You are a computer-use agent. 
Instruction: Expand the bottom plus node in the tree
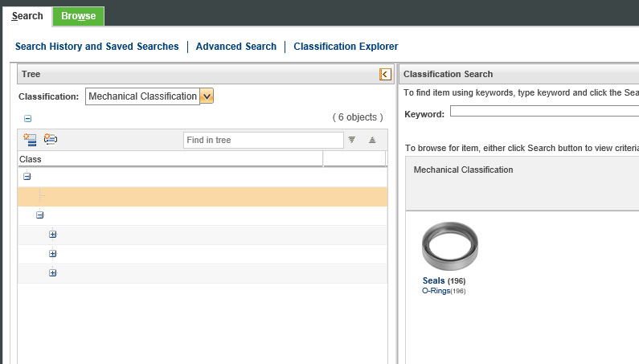(53, 273)
